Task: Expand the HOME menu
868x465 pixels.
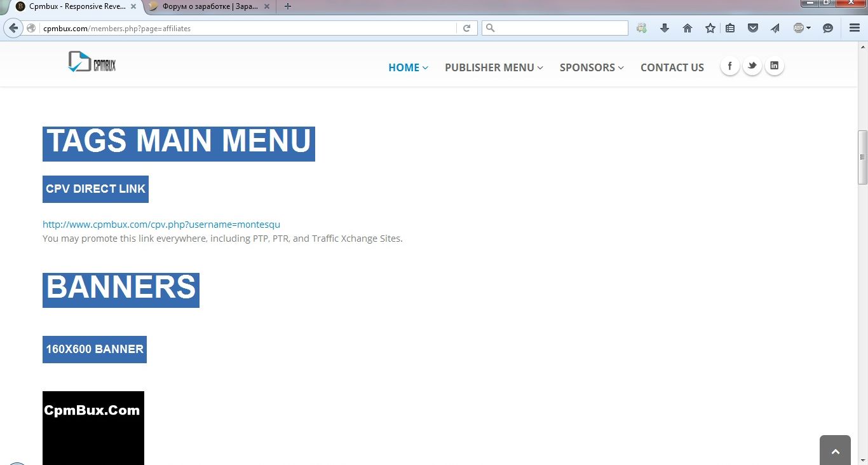Action: tap(408, 67)
